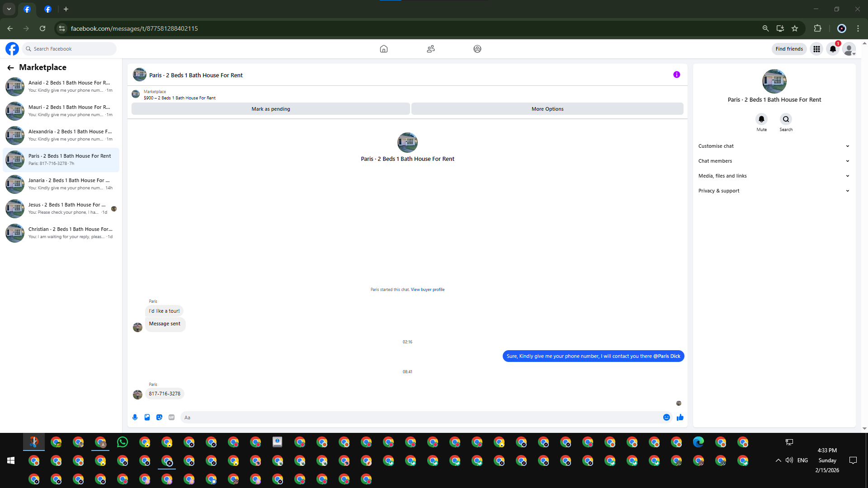Open the emoji picker in message box
The image size is (868, 488).
666,418
